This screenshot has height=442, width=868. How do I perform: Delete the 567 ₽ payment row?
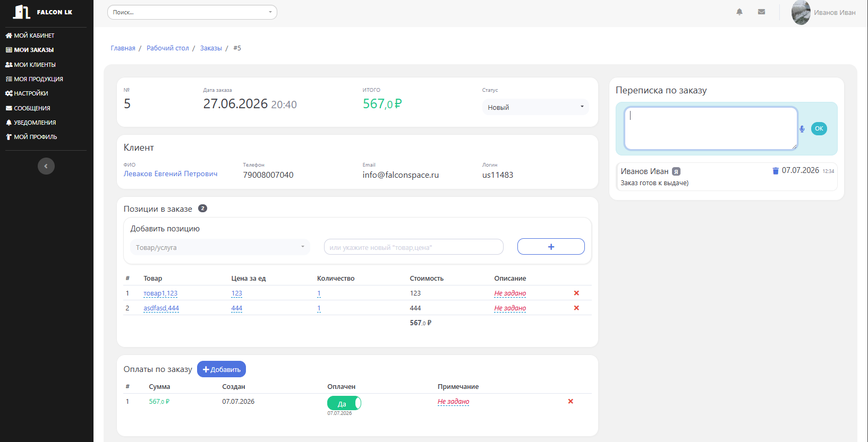[x=571, y=401]
